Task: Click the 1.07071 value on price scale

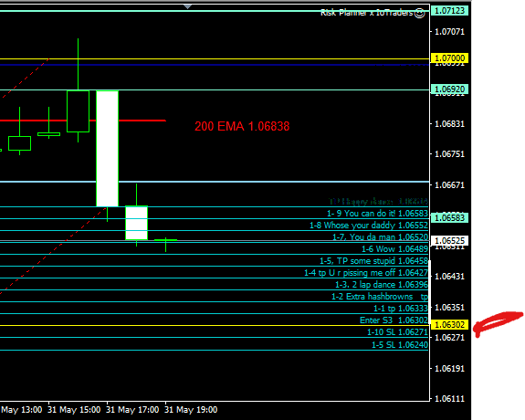Action: click(449, 31)
